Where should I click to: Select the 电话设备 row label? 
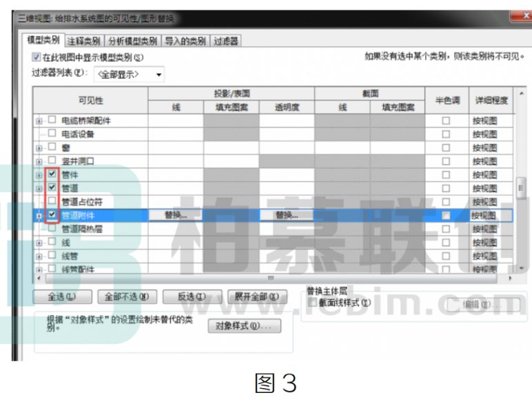point(78,134)
